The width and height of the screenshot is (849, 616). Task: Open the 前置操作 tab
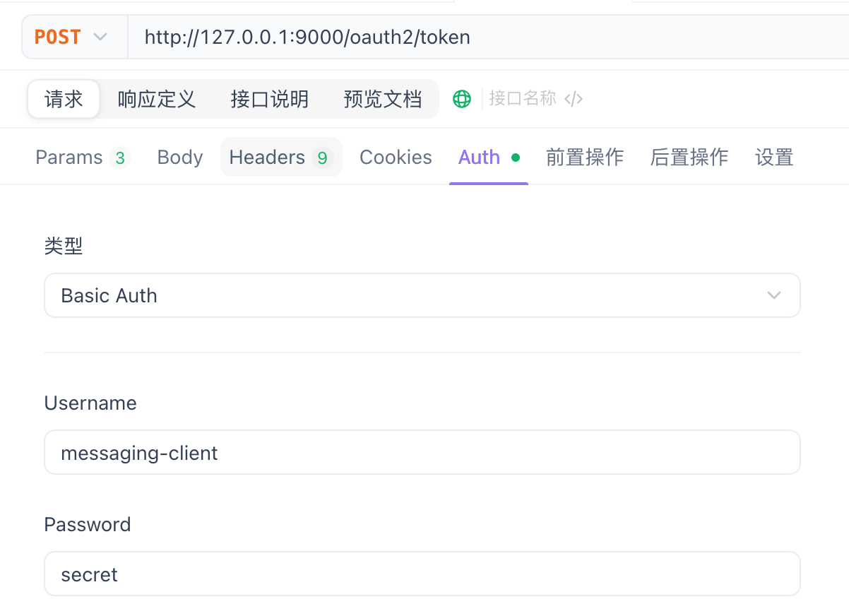coord(585,157)
